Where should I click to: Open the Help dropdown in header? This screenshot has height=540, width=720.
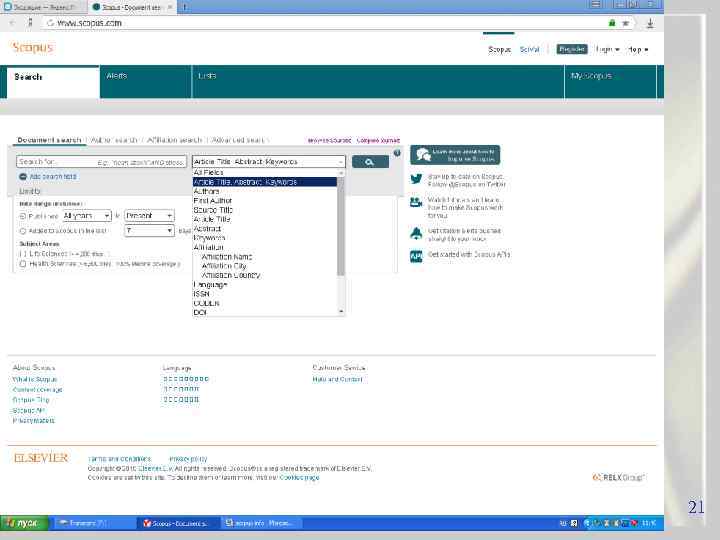tap(638, 49)
